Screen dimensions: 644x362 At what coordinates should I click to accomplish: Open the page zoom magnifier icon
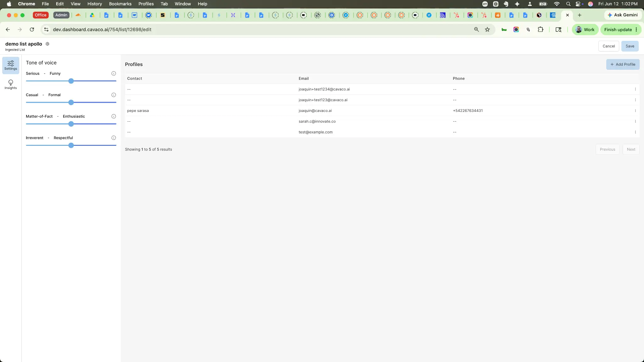pos(476,30)
